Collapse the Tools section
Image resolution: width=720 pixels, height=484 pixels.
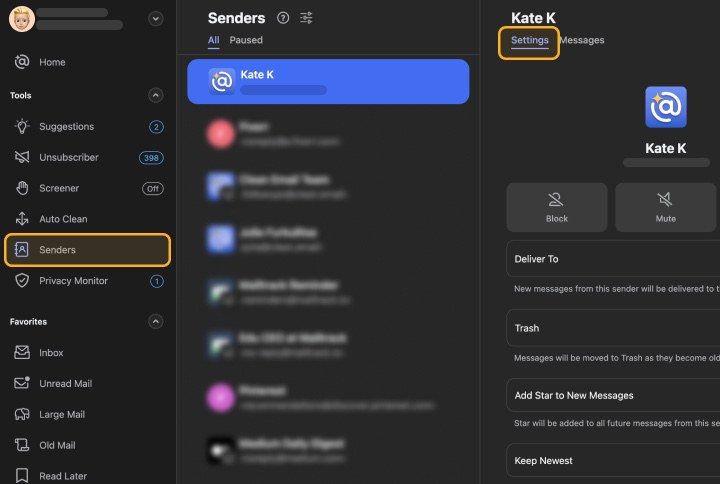(155, 95)
